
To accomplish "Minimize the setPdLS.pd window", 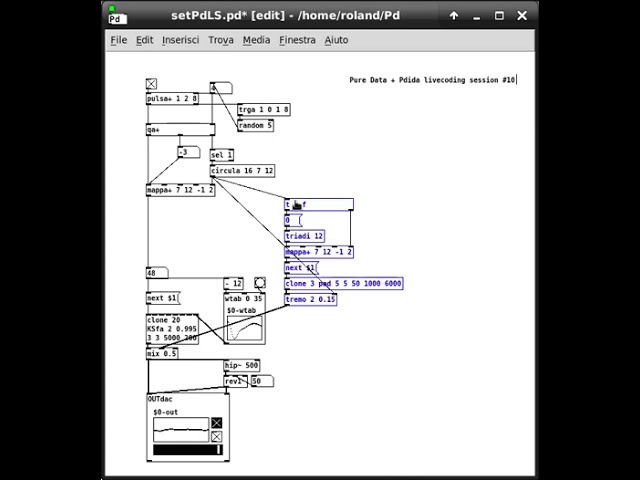I will pos(477,16).
